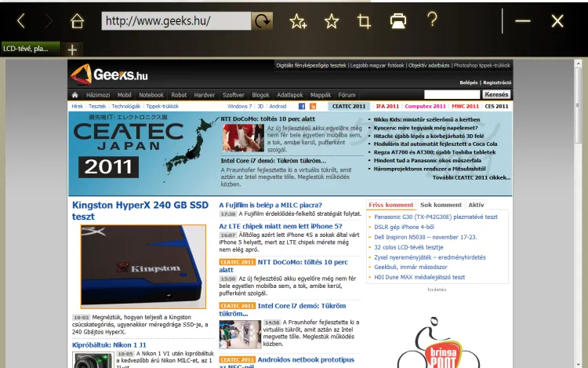Viewport: 588px width, 368px height.
Task: Open help via question mark icon
Action: point(432,20)
